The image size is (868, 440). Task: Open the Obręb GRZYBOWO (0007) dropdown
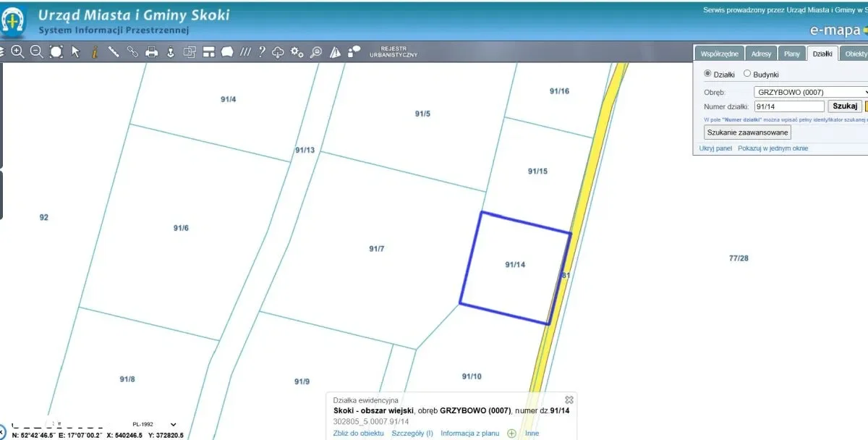[810, 92]
